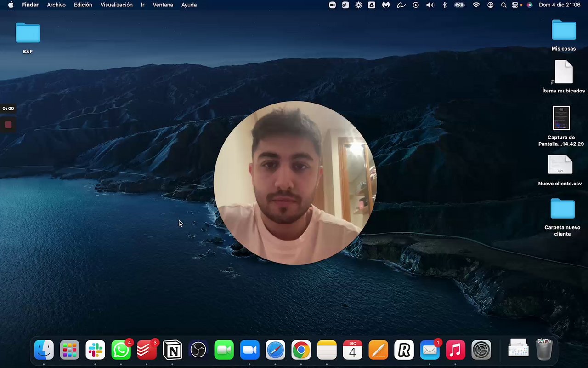
Task: Select the Nuevo cliente.csv file
Action: click(560, 170)
